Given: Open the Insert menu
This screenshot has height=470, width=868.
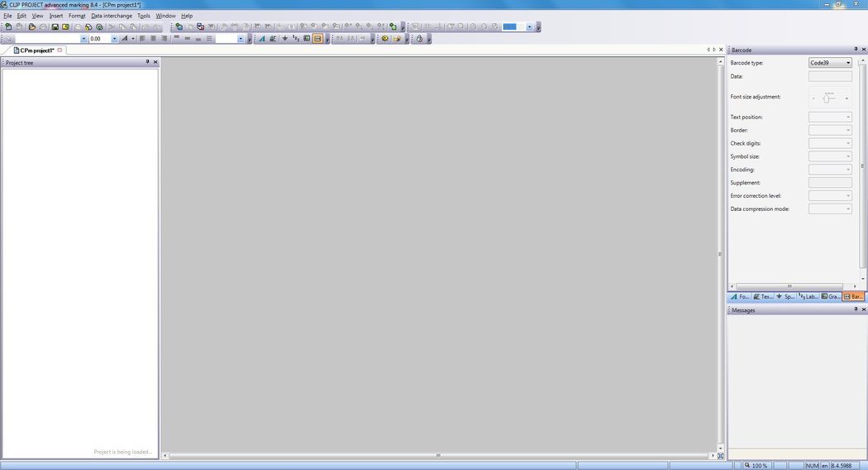Looking at the screenshot, I should pyautogui.click(x=56, y=16).
